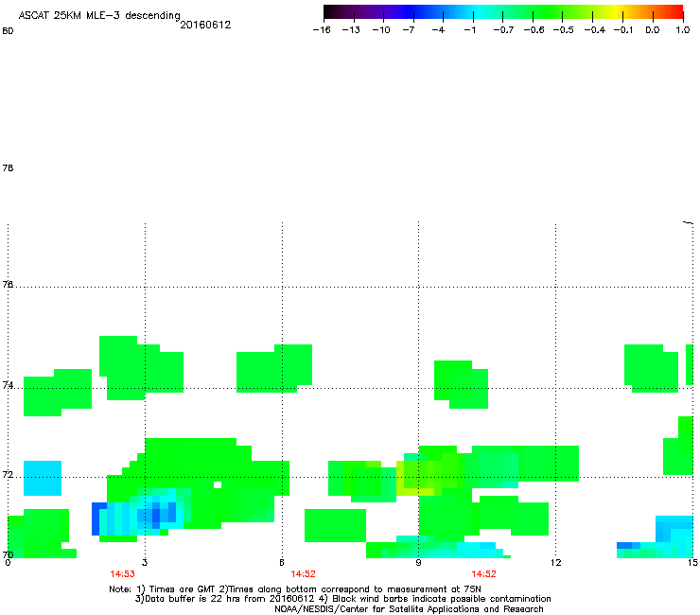Click the '-0.4' colorbar label
The image size is (700, 615).
[x=594, y=30]
